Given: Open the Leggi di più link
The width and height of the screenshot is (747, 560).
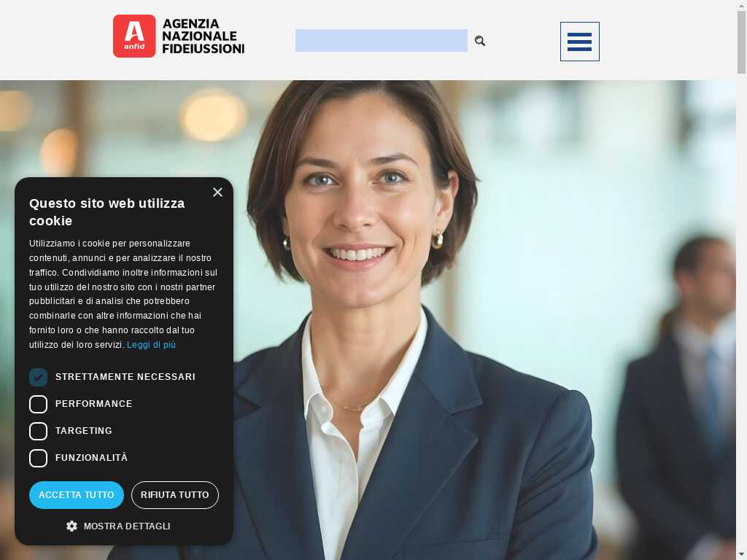Looking at the screenshot, I should [x=151, y=345].
